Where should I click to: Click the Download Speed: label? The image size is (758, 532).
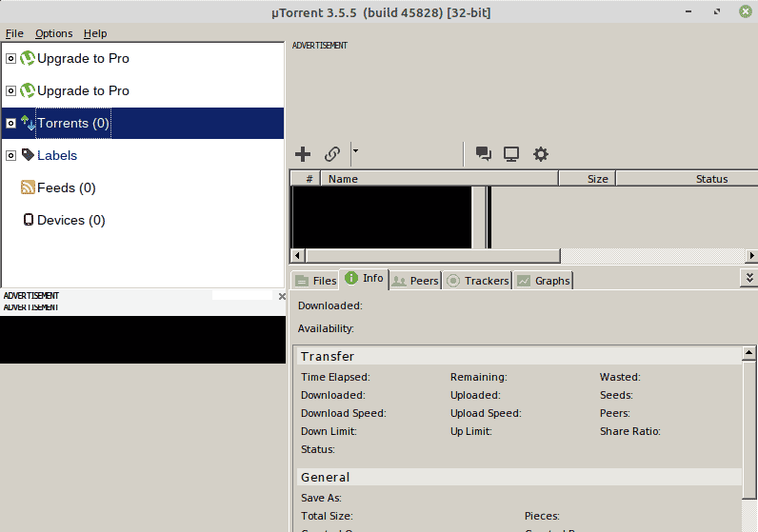[x=344, y=413]
